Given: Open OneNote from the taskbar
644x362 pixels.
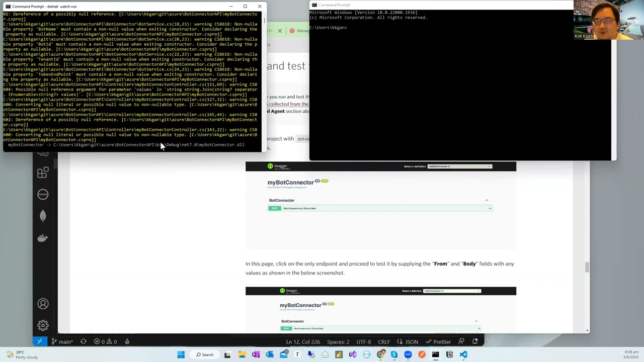Looking at the screenshot, I should coord(256,354).
